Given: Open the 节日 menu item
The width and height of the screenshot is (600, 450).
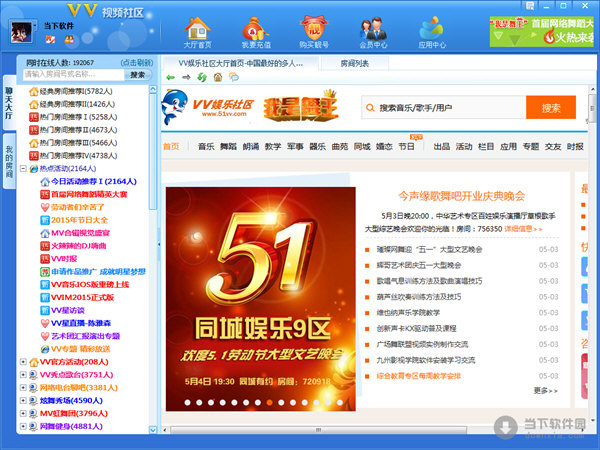Looking at the screenshot, I should pyautogui.click(x=406, y=146).
